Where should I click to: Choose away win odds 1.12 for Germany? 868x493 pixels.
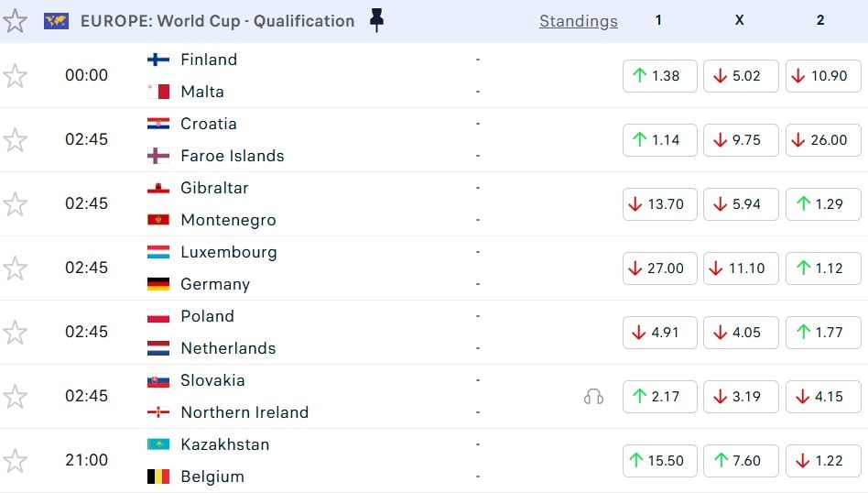822,268
